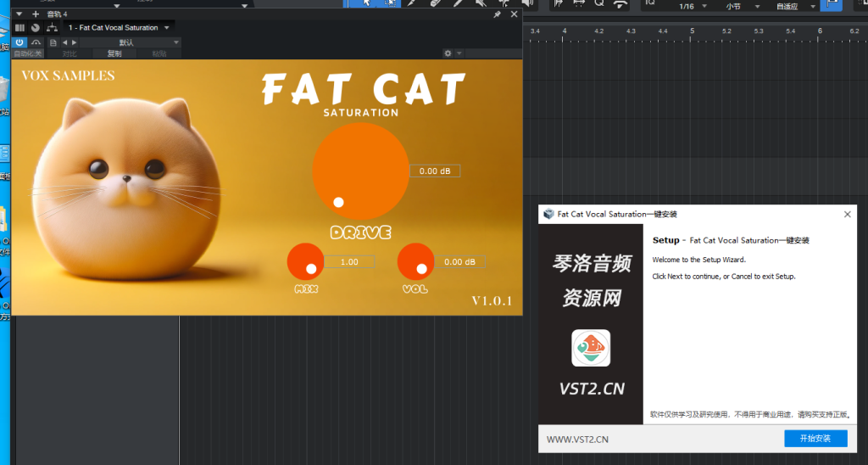868x465 pixels.
Task: Click the 复制 copy button
Action: click(114, 53)
